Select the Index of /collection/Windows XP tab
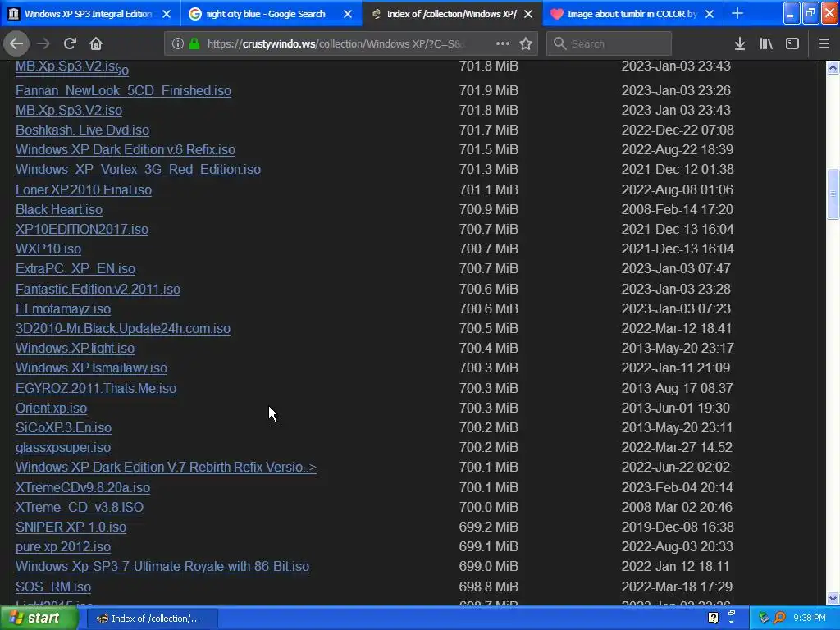The image size is (840, 630). pyautogui.click(x=452, y=14)
